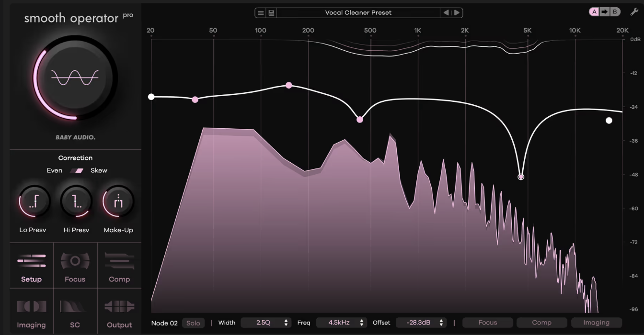Click the Freq value stepper arrows
The image size is (644, 335).
(362, 323)
